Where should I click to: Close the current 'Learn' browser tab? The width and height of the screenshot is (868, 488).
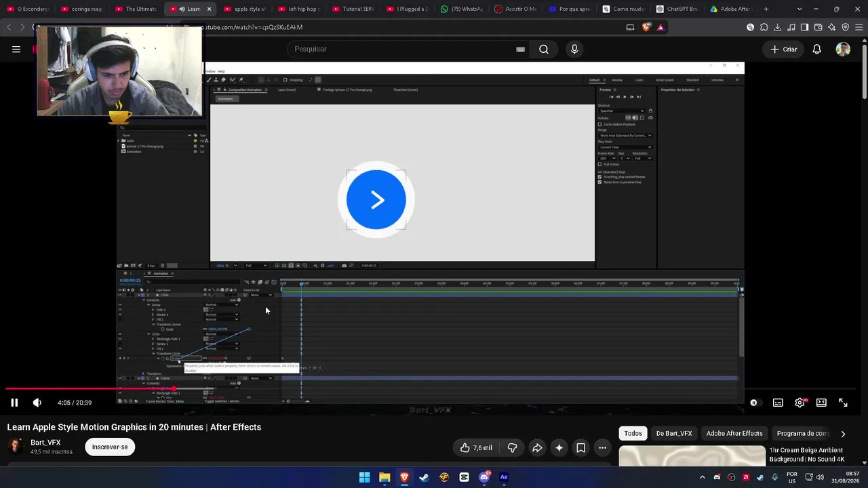pos(209,9)
